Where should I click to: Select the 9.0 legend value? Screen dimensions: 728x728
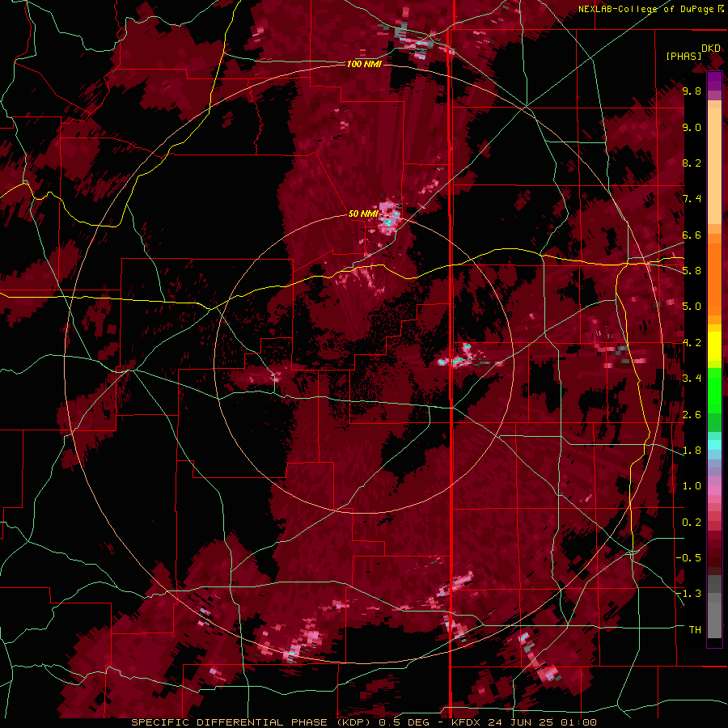pyautogui.click(x=692, y=127)
